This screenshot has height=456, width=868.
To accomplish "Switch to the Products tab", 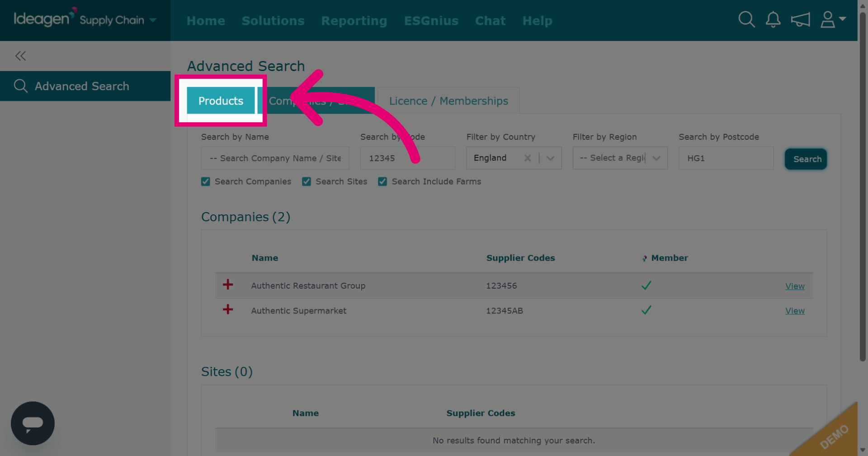I will pyautogui.click(x=221, y=100).
